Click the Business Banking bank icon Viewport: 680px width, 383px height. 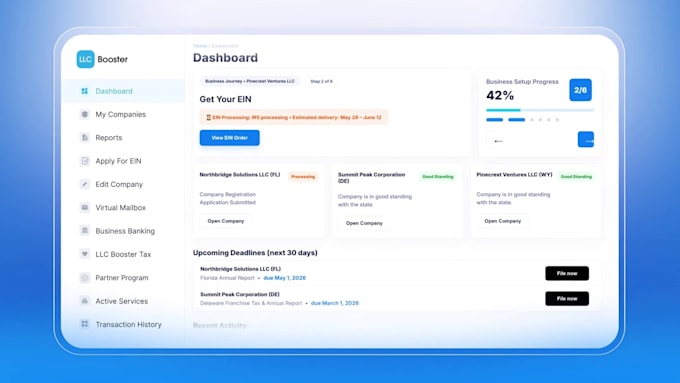point(85,231)
